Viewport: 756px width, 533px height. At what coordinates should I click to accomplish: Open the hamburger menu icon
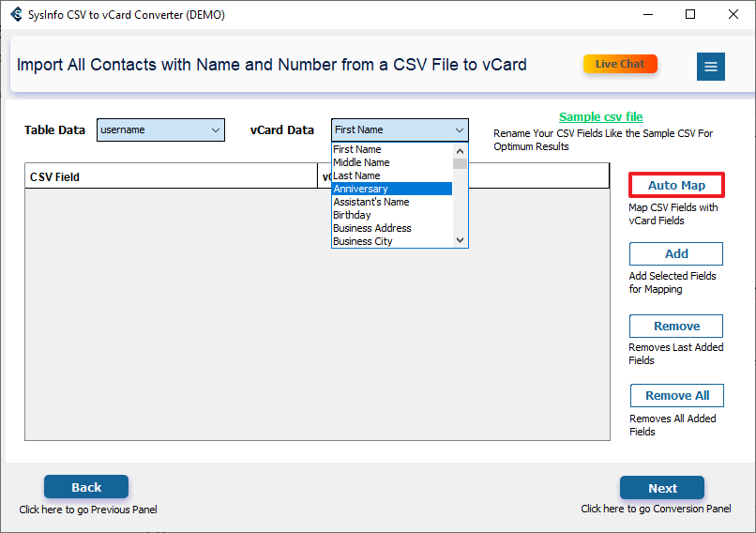tap(710, 67)
